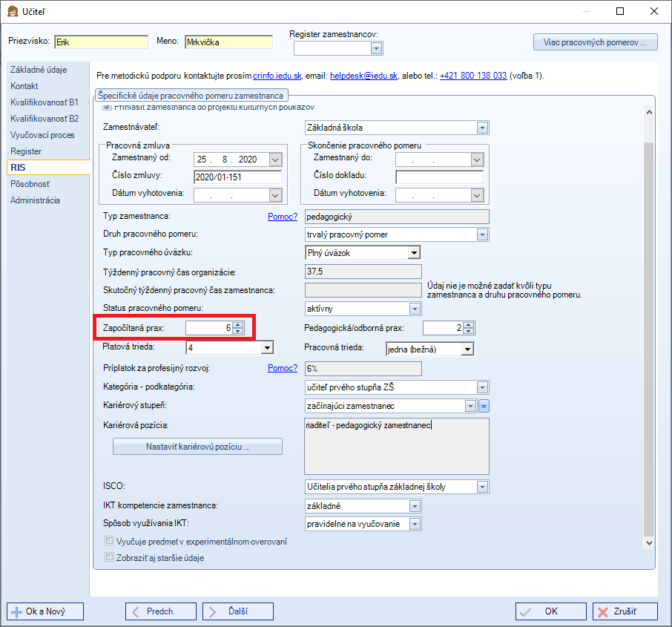Select the Register section
The height and width of the screenshot is (627, 672).
[26, 151]
